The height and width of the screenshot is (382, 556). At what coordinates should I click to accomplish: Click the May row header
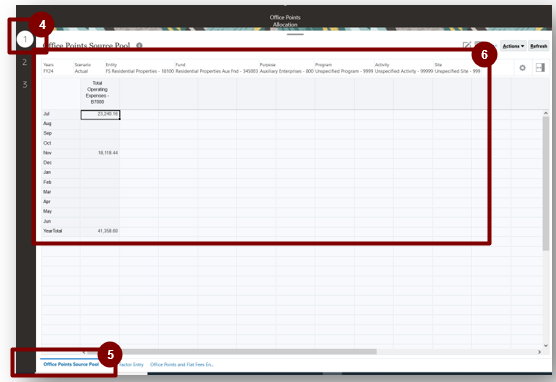tap(61, 211)
